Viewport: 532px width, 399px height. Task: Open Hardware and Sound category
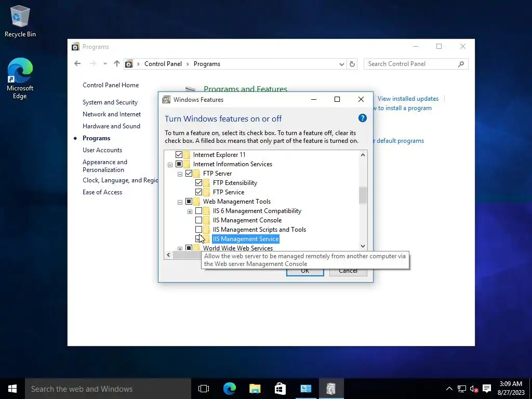111,126
